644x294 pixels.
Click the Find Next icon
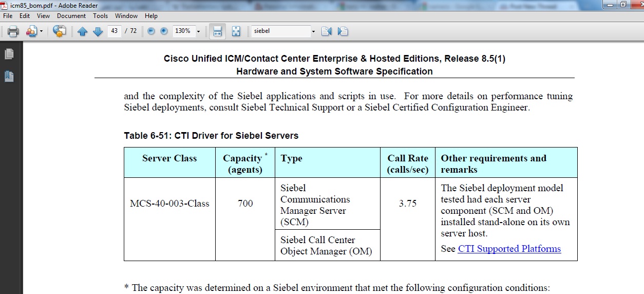point(343,31)
